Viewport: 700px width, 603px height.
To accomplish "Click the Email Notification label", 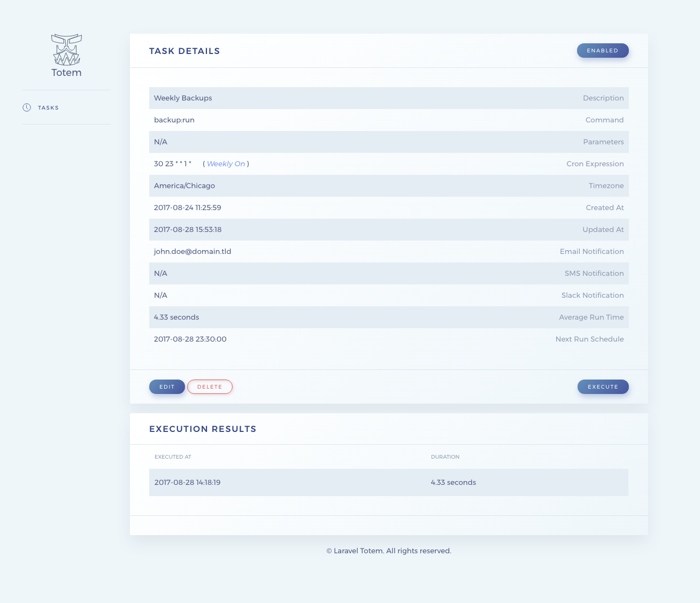I will pos(592,251).
